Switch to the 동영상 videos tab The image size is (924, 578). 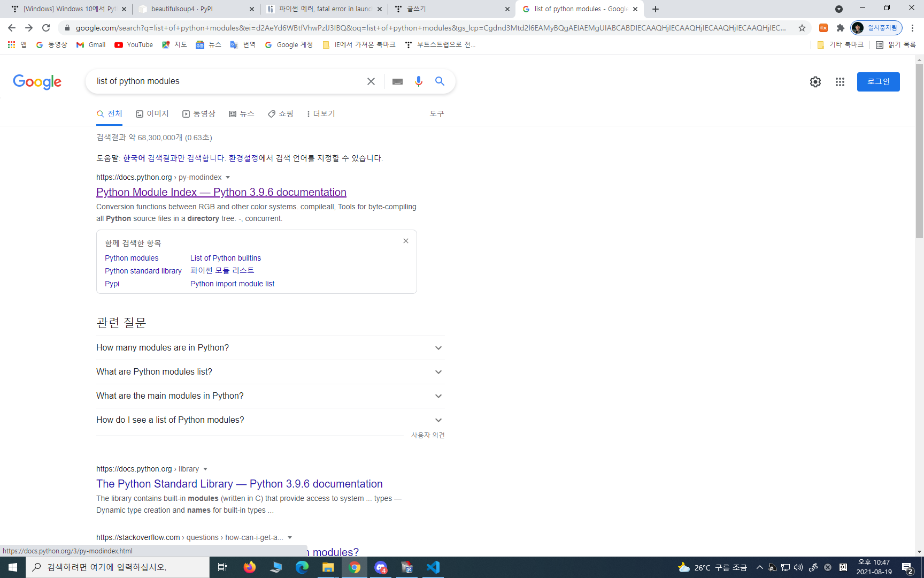198,114
